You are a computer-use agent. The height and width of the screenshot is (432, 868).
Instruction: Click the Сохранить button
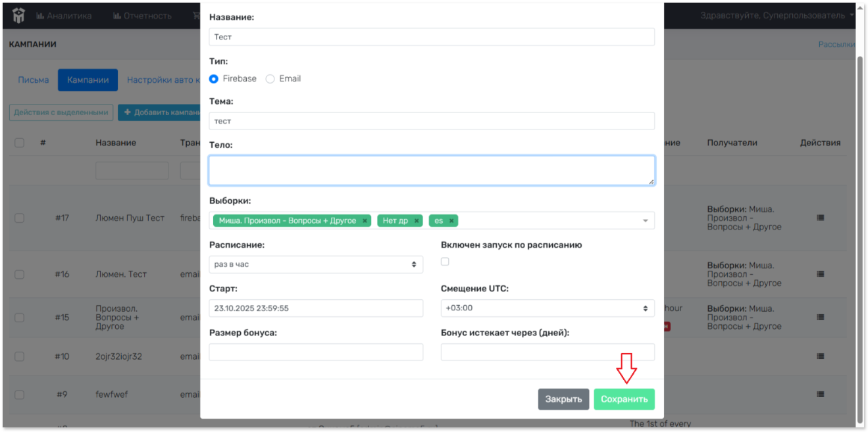[624, 399]
